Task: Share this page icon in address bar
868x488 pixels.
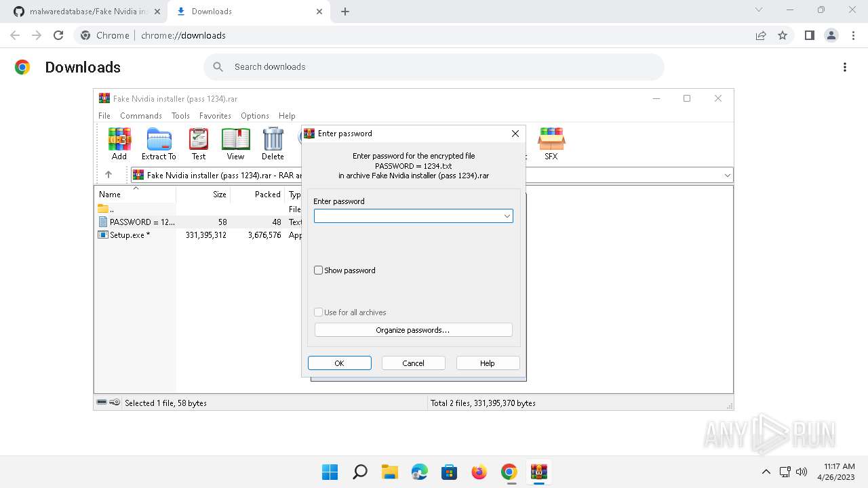Action: 761,35
